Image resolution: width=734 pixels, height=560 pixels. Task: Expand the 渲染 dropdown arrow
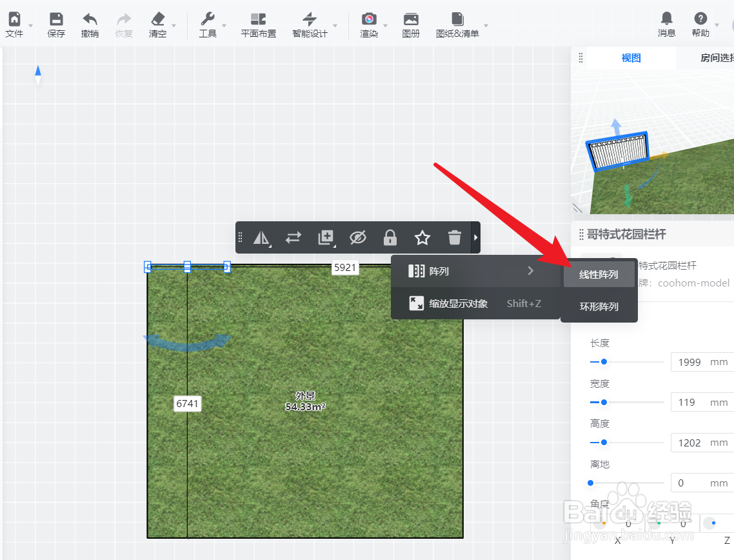click(x=386, y=25)
